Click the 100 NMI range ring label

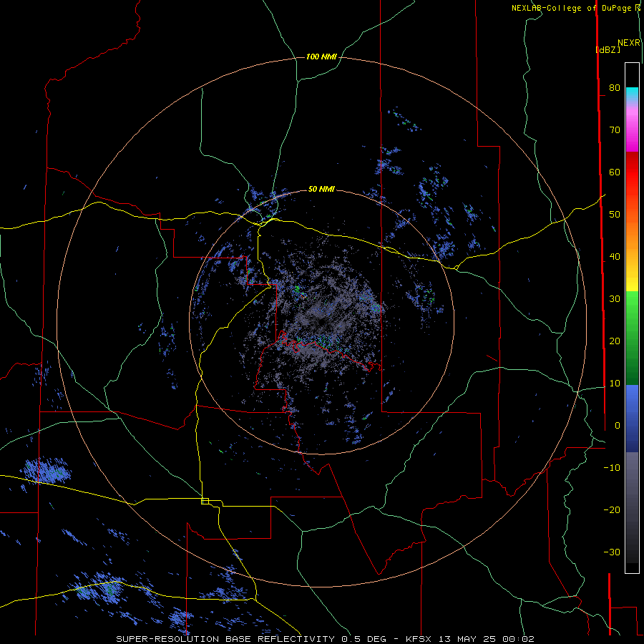[x=321, y=57]
